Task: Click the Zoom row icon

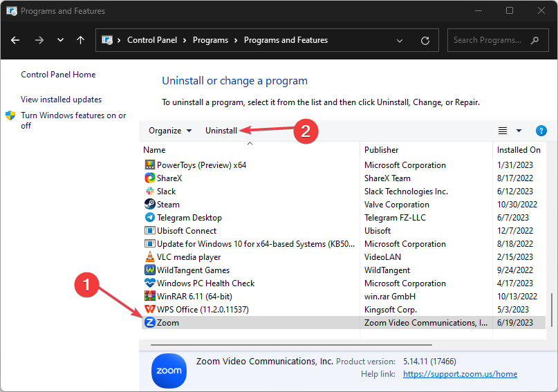Action: click(x=150, y=322)
